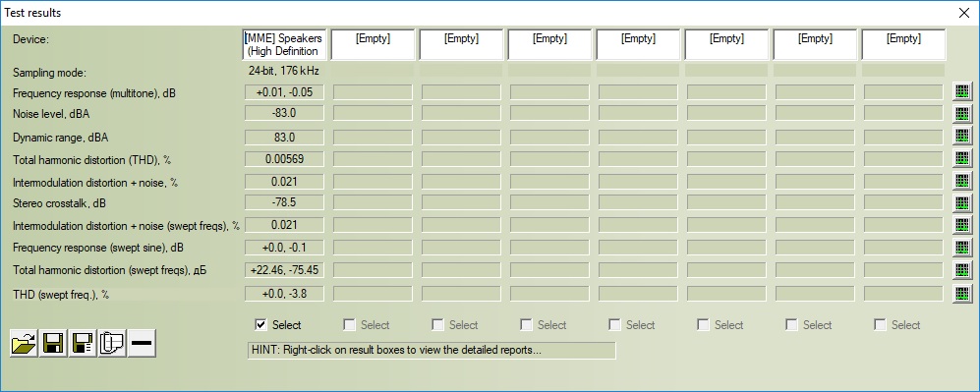Open graph for Total harmonic distortion (swept freqs) row
The height and width of the screenshot is (392, 980).
point(962,269)
